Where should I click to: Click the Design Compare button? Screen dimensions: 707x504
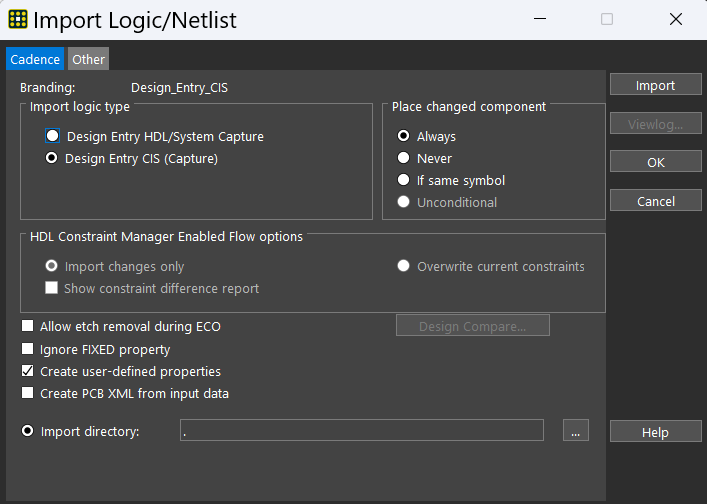pyautogui.click(x=473, y=325)
